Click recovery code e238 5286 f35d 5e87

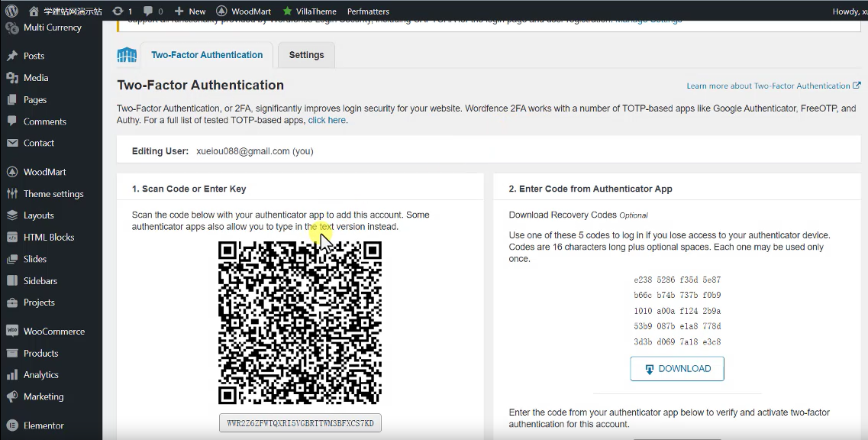pyautogui.click(x=677, y=280)
